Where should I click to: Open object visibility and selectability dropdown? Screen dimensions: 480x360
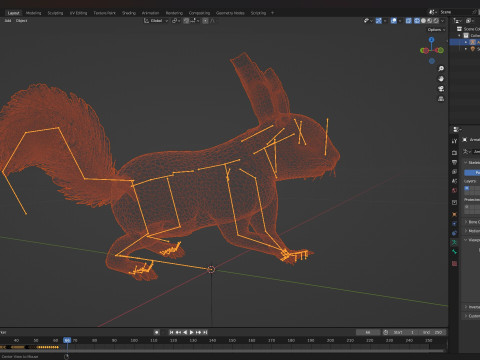(x=368, y=21)
